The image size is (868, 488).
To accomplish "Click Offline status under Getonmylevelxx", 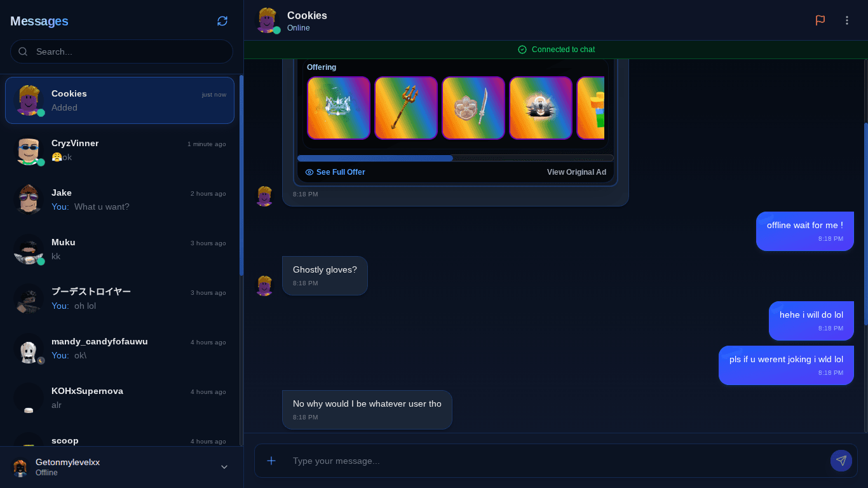I will tap(46, 473).
